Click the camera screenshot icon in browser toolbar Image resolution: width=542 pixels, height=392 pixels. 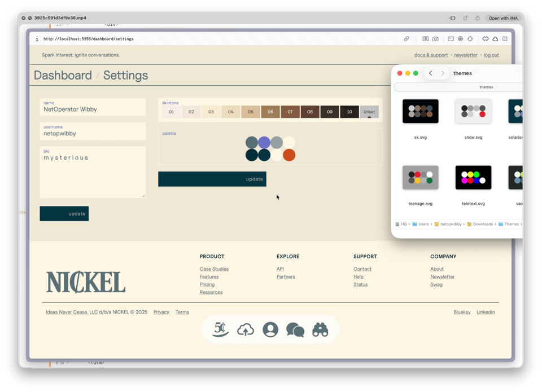(435, 39)
